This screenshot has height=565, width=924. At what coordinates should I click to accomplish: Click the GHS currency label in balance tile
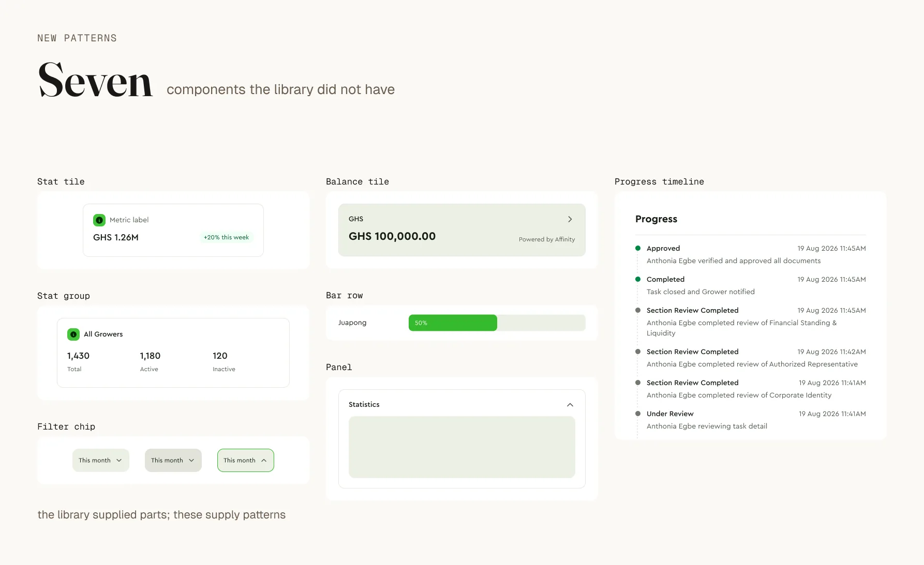(x=356, y=219)
